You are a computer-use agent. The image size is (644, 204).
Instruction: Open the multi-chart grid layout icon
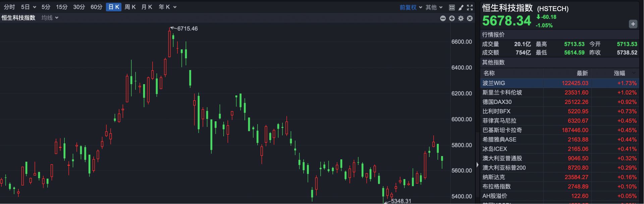(x=452, y=7)
